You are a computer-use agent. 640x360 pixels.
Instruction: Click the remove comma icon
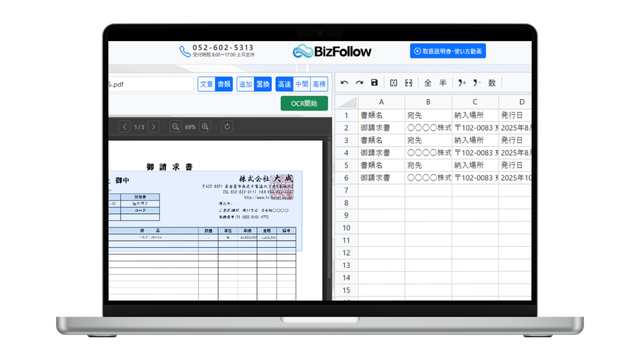pos(476,83)
